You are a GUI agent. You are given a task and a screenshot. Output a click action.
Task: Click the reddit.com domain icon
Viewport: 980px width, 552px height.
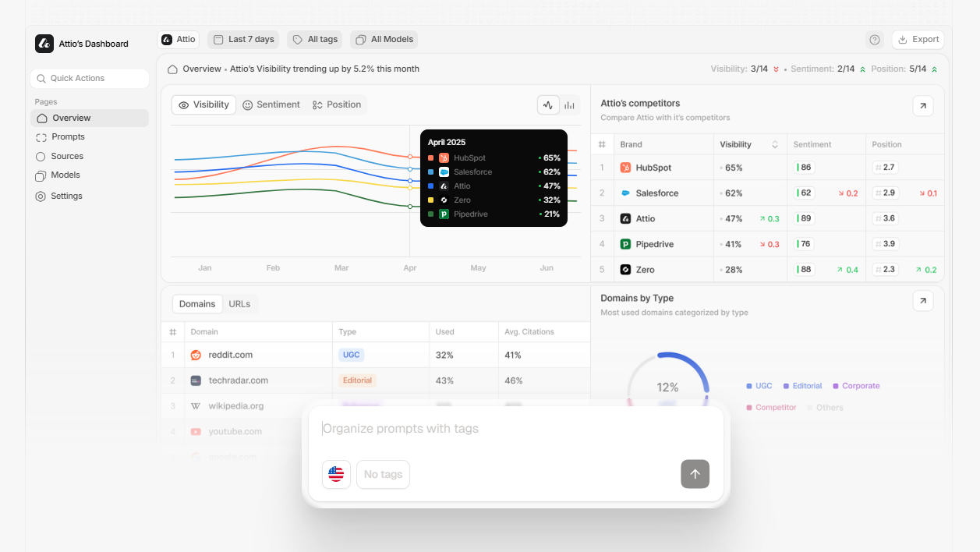tap(196, 355)
